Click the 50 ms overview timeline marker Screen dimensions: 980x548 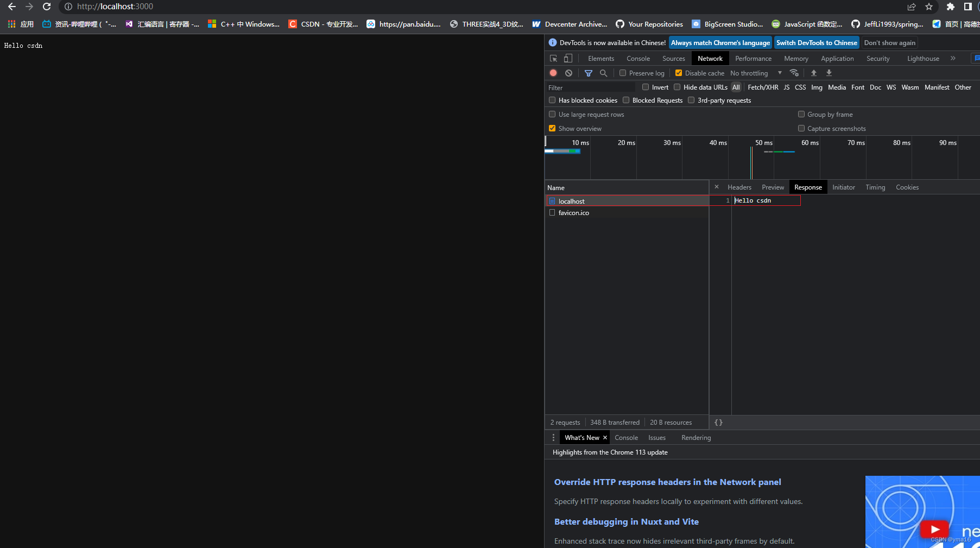pyautogui.click(x=763, y=142)
